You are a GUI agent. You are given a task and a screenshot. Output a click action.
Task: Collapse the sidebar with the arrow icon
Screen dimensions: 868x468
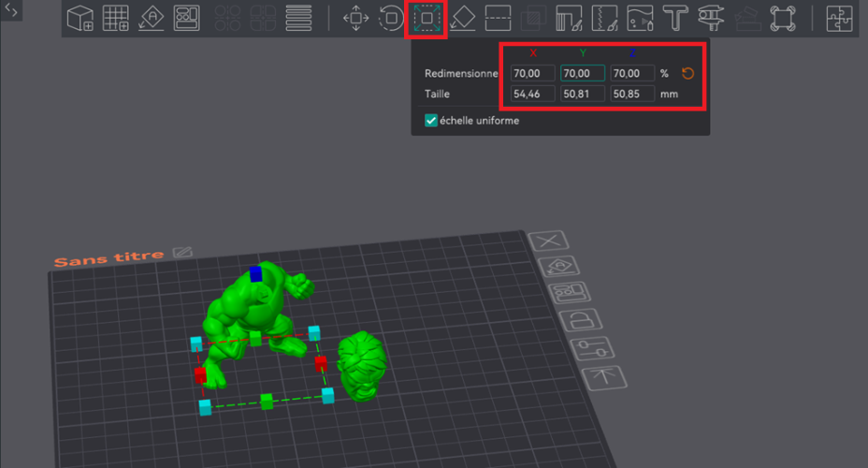pyautogui.click(x=11, y=10)
